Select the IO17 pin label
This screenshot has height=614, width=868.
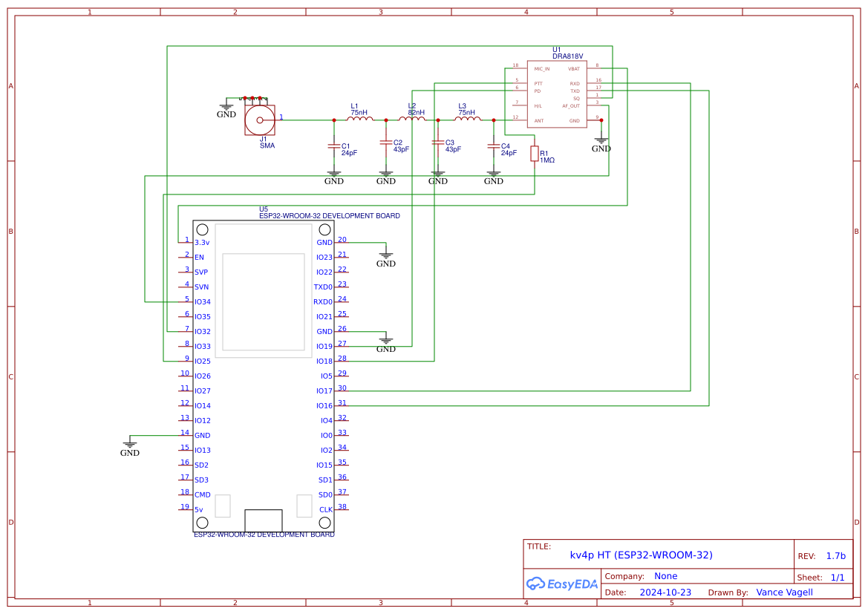[x=324, y=391]
